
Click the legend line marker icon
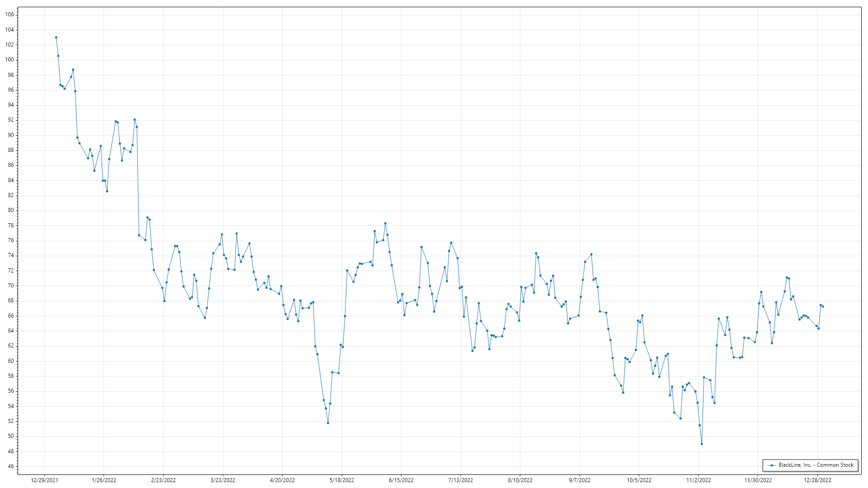pos(772,465)
